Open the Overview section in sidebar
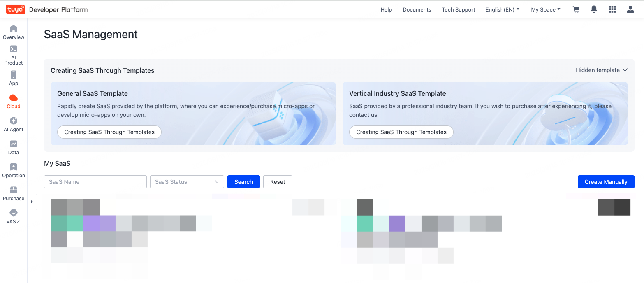The image size is (644, 283). 13,32
